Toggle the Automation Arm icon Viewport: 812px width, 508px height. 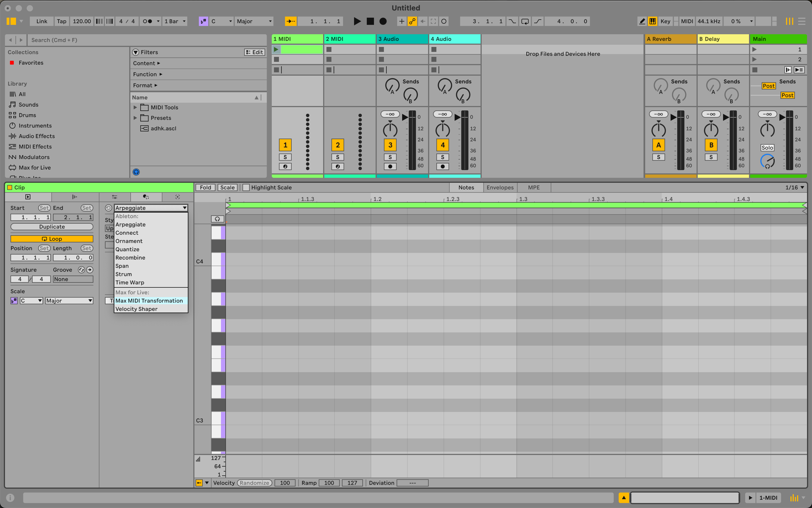(x=412, y=21)
